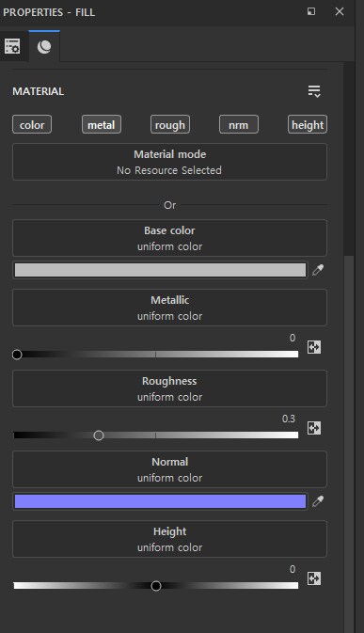Toggle the color channel

tap(32, 125)
